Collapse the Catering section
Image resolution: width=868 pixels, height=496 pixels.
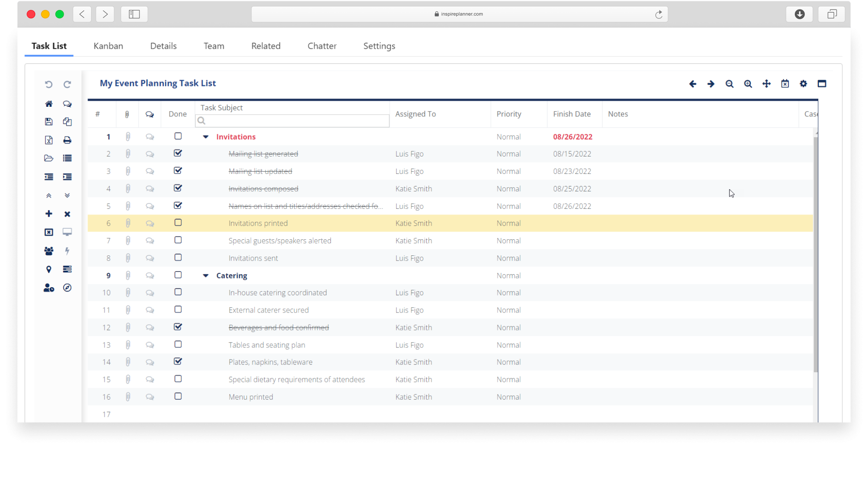(205, 275)
